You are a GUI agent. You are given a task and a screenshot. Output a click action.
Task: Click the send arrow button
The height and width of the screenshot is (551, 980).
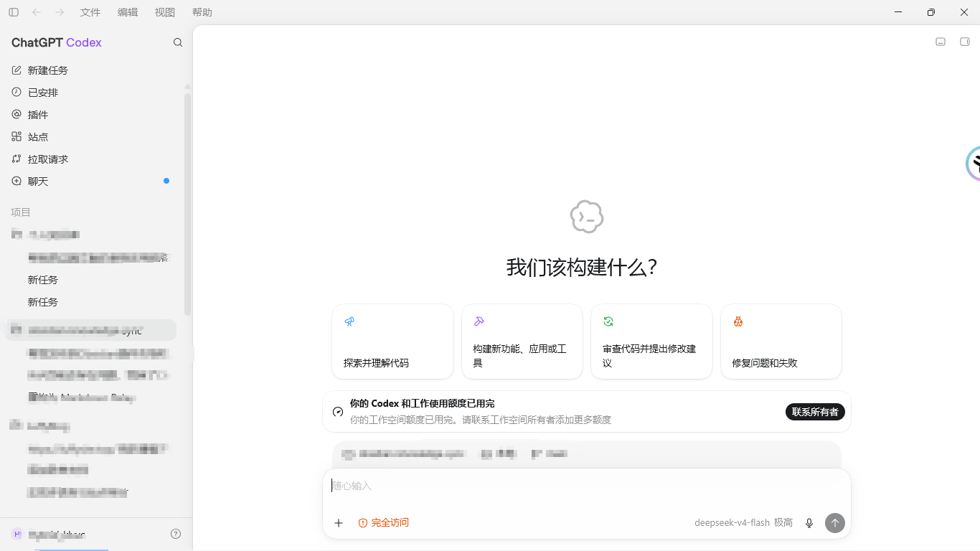pos(834,523)
